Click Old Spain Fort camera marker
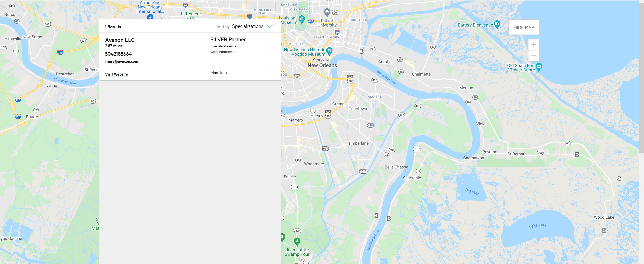644x264 pixels. click(539, 67)
